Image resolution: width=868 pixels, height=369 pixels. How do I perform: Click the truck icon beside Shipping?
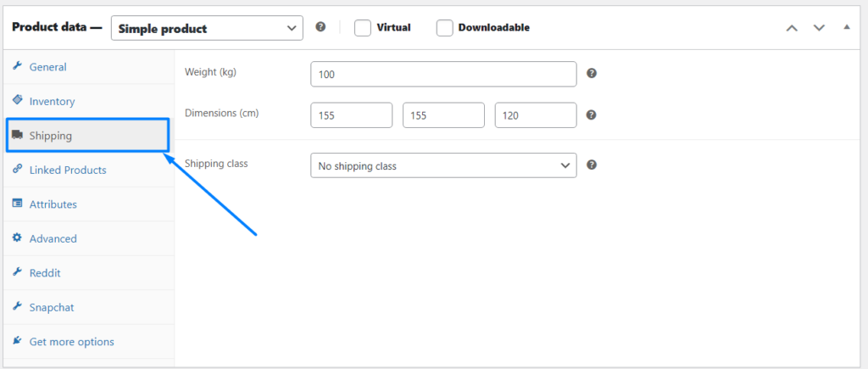pos(17,135)
